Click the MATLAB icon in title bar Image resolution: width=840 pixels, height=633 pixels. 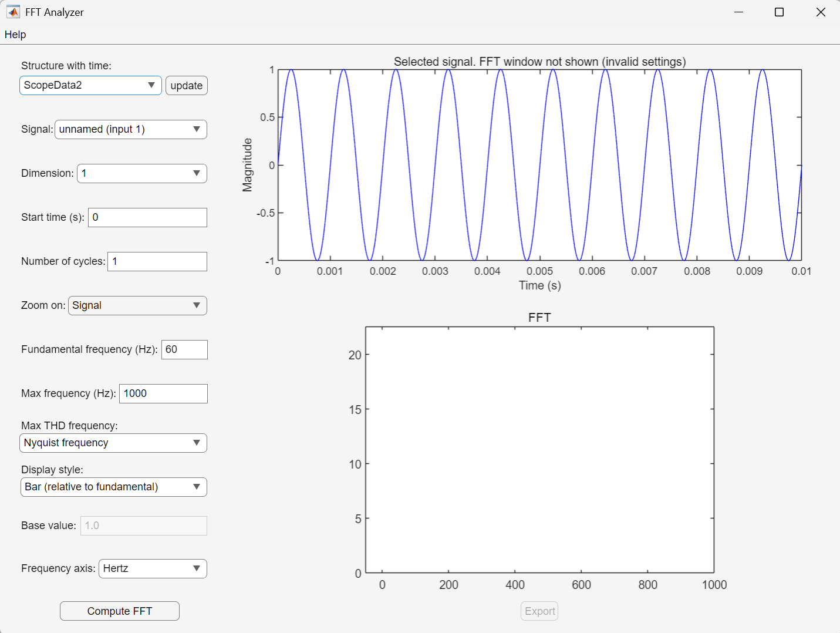click(13, 12)
